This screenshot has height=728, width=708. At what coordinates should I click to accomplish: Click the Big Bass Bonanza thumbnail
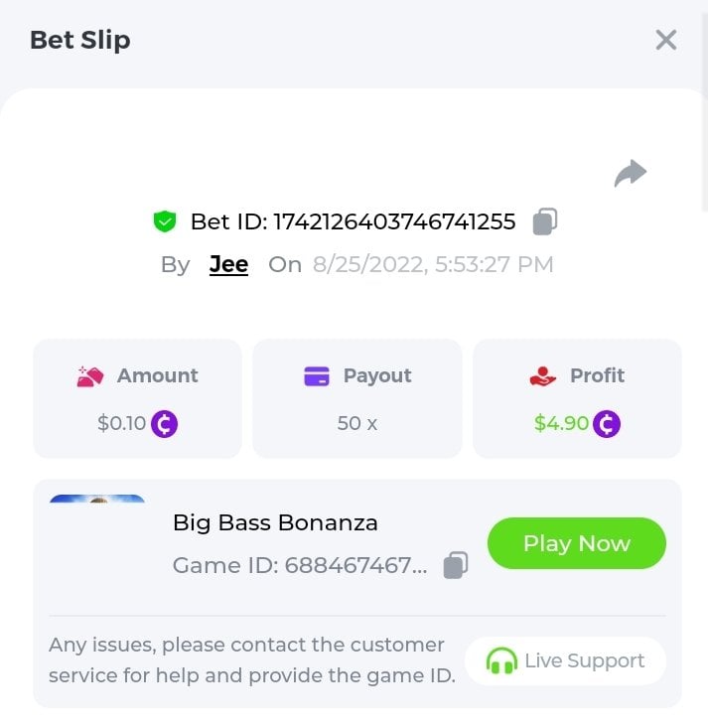97,499
